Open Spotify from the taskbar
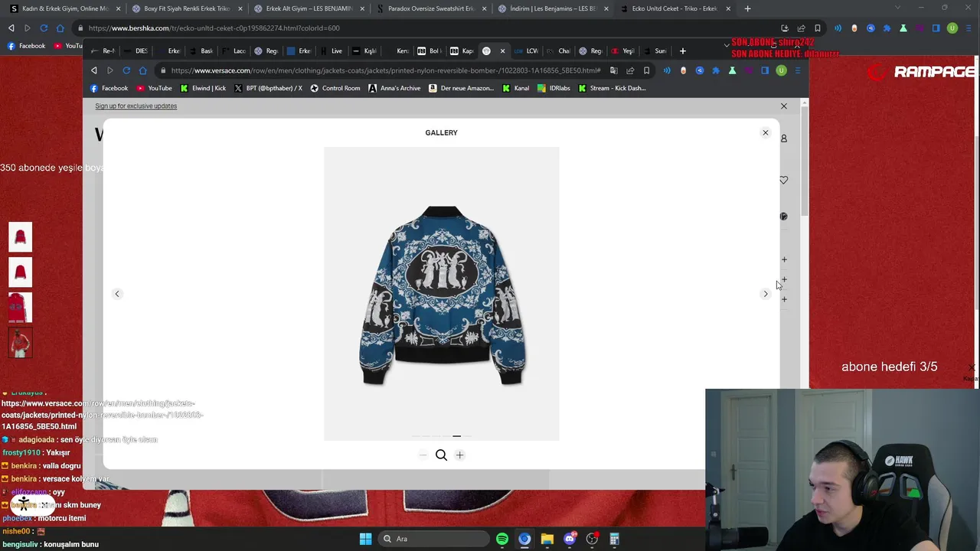 (502, 539)
